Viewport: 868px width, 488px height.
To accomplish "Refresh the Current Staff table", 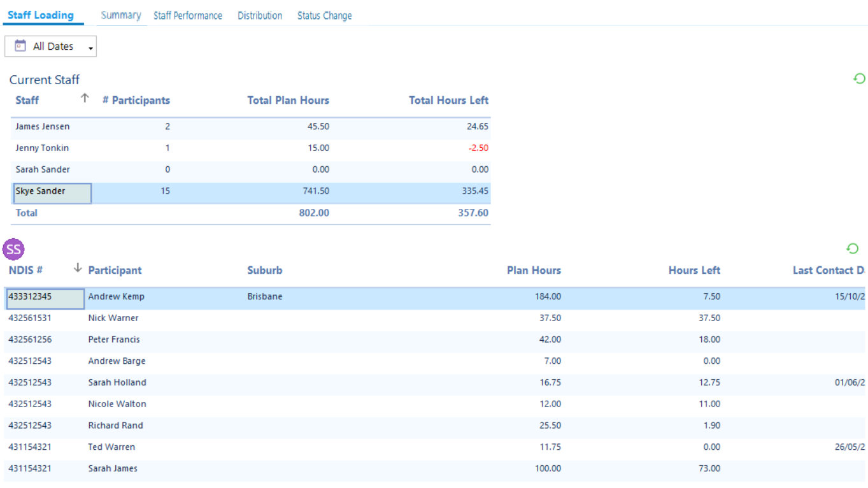I will coord(859,78).
